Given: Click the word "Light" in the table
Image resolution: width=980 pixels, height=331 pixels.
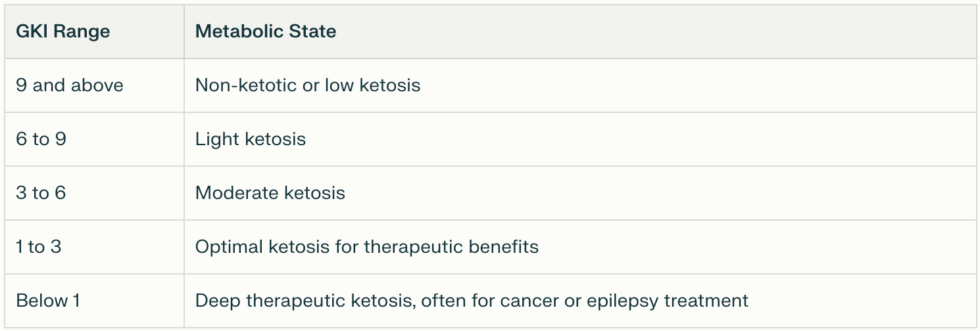Looking at the screenshot, I should pyautogui.click(x=214, y=139).
